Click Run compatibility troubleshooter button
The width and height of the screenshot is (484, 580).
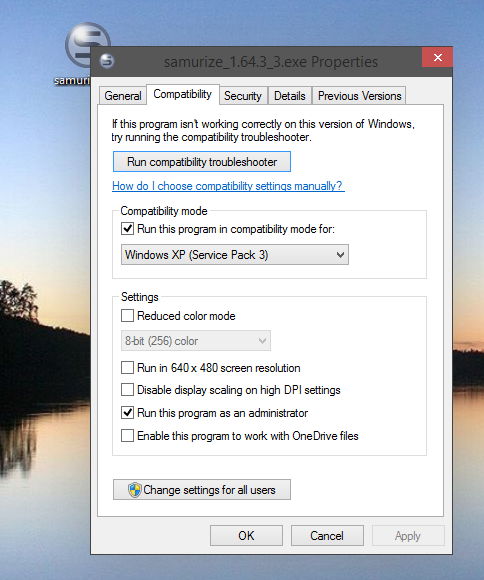202,162
